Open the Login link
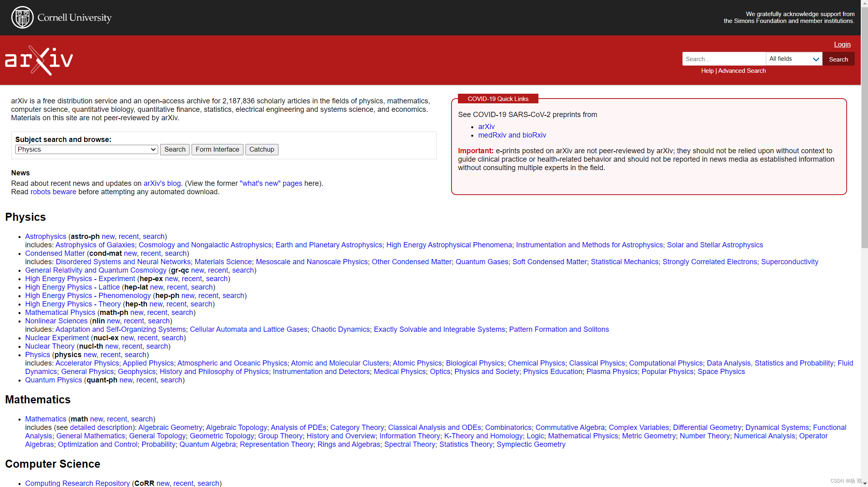 pos(842,45)
